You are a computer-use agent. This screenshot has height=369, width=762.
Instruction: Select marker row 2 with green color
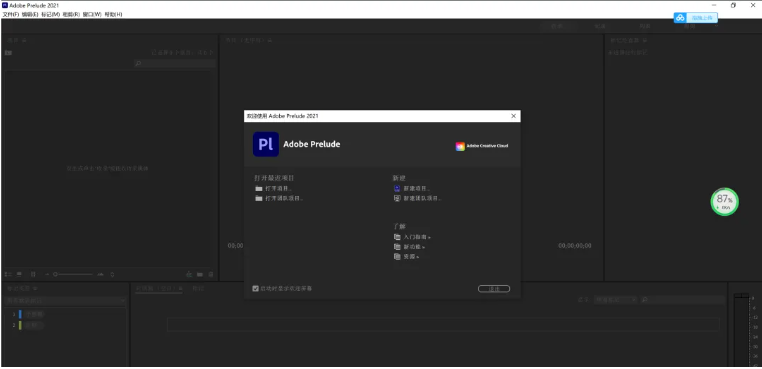pyautogui.click(x=28, y=325)
